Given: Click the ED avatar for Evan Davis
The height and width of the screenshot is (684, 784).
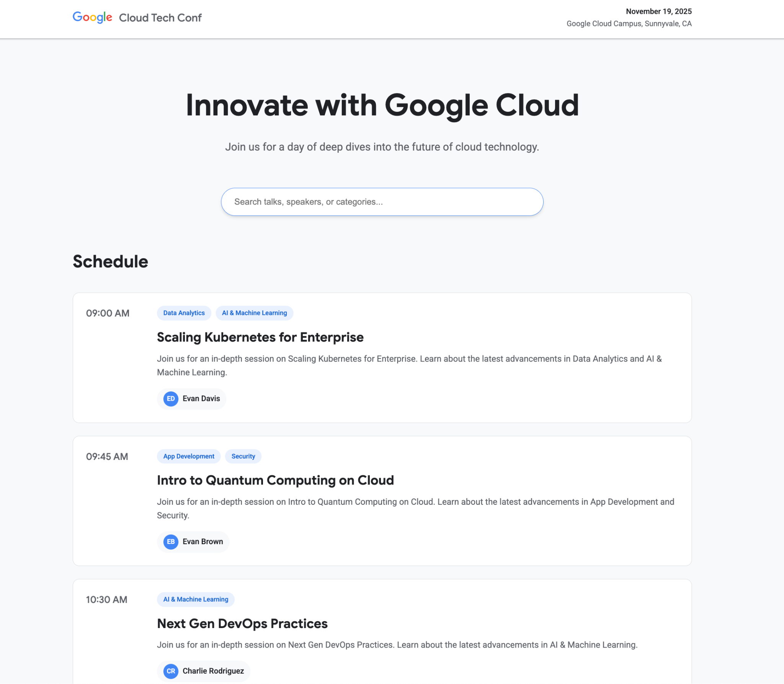Looking at the screenshot, I should (x=171, y=399).
